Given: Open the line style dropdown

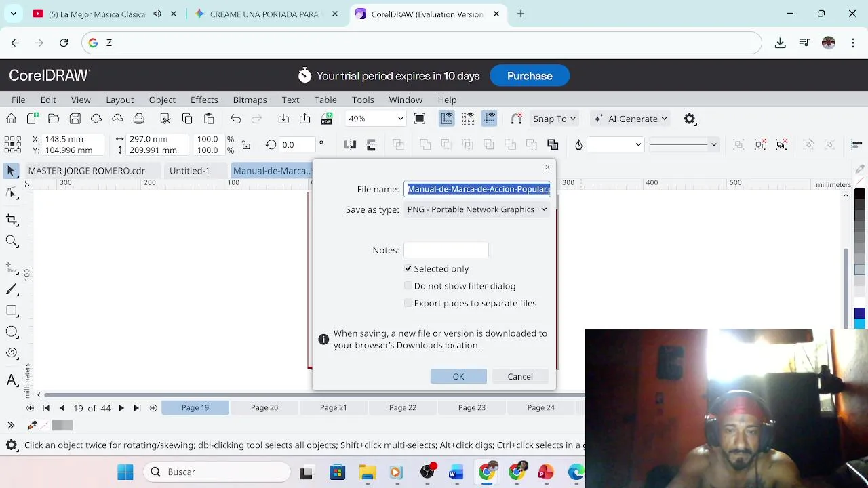Looking at the screenshot, I should 713,144.
